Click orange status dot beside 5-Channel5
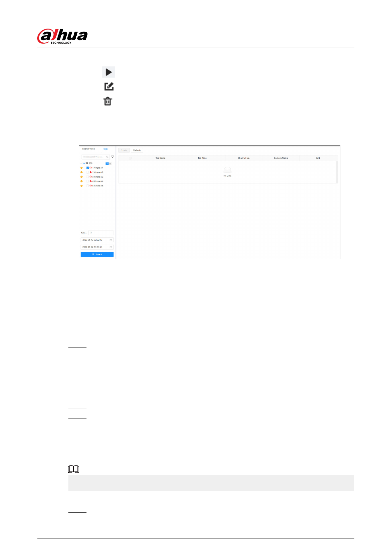Image resolution: width=392 pixels, height=554 pixels. click(x=82, y=186)
